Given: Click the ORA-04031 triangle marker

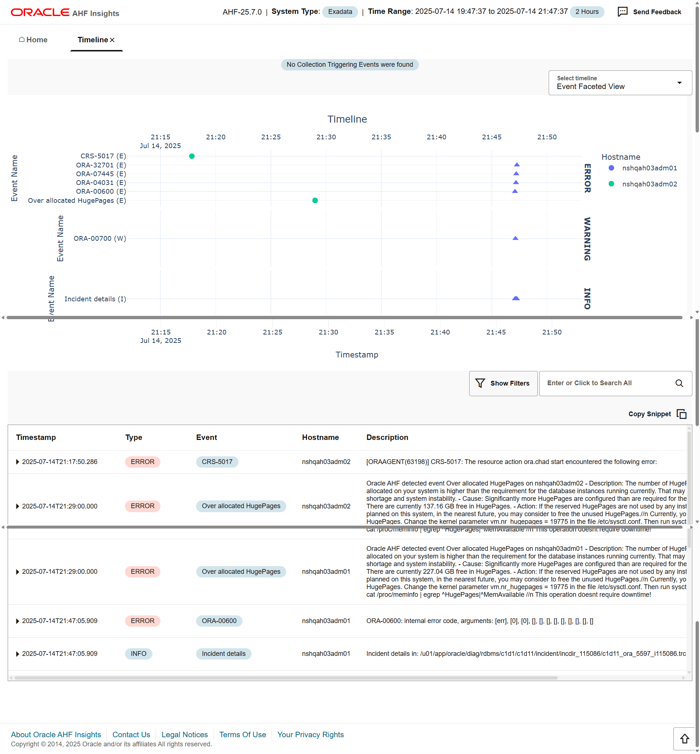Looking at the screenshot, I should click(516, 182).
